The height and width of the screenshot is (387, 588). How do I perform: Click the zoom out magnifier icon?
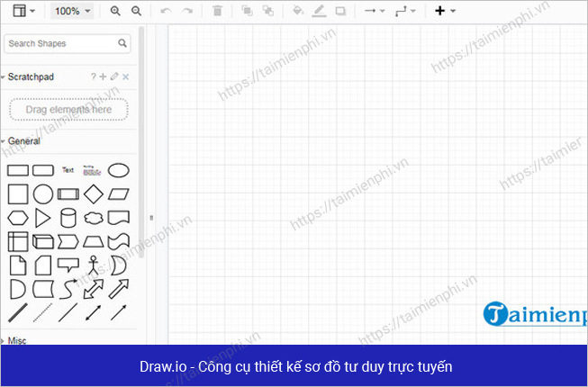[x=137, y=11]
